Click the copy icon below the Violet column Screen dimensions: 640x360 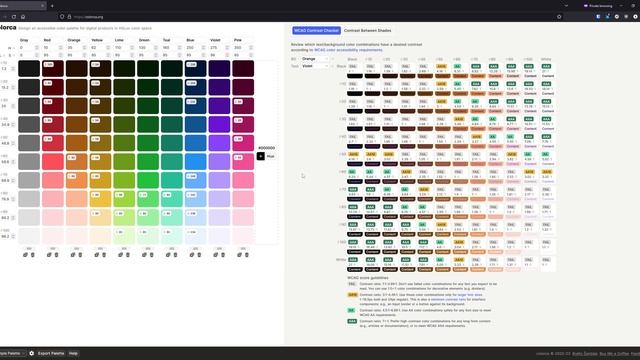pos(216,255)
